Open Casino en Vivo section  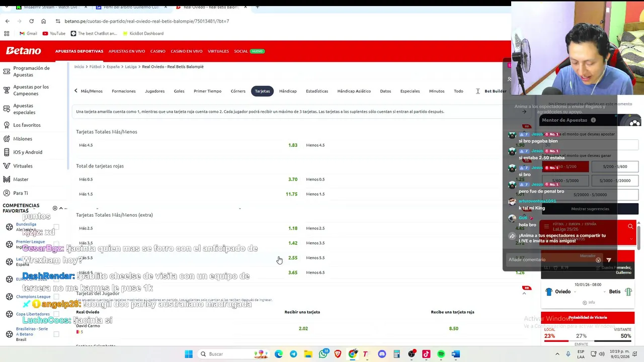(x=186, y=51)
